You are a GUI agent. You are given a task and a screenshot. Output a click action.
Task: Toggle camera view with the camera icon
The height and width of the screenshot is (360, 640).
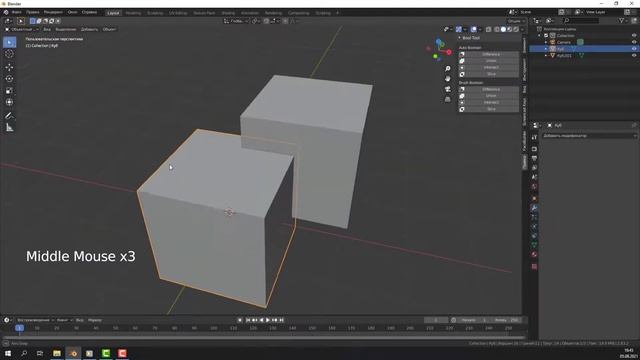[448, 89]
